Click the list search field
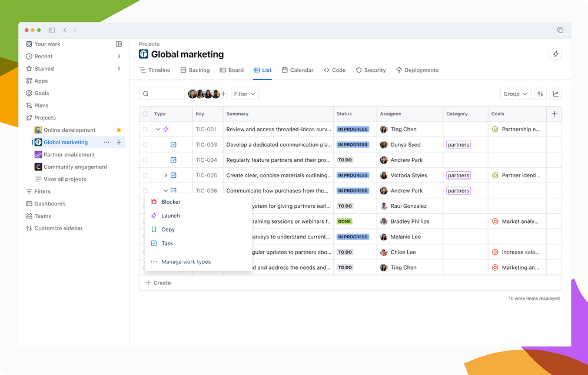The width and height of the screenshot is (588, 375). tap(162, 94)
